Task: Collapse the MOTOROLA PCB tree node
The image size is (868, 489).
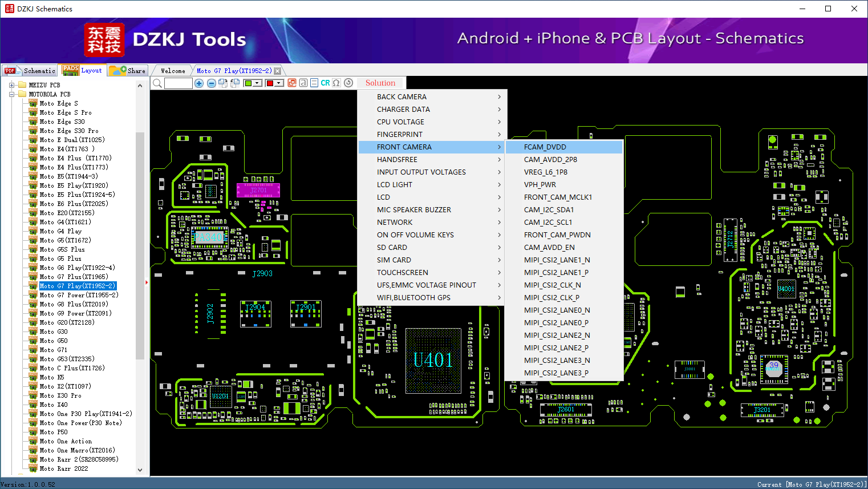Action: pyautogui.click(x=11, y=94)
